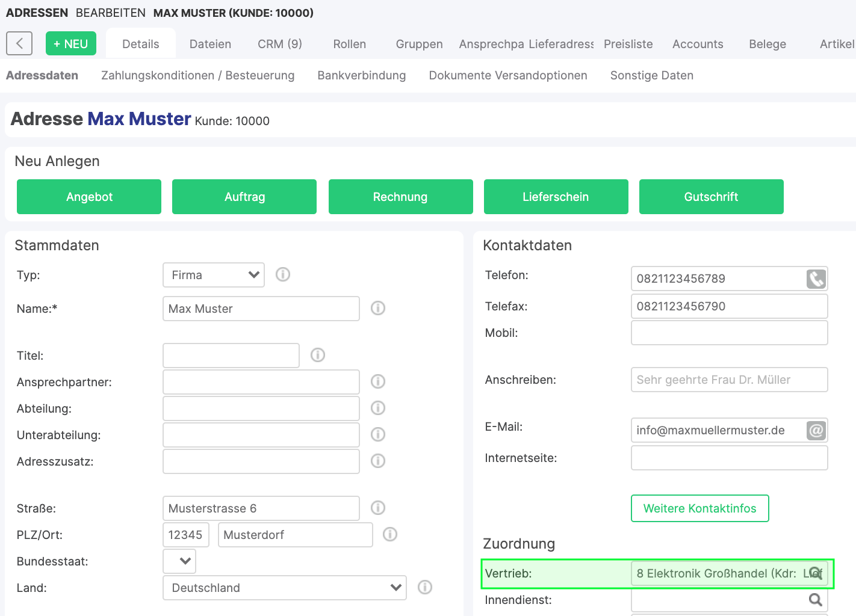Click the search magnifier in Innendienst field
This screenshot has width=856, height=616.
point(815,600)
